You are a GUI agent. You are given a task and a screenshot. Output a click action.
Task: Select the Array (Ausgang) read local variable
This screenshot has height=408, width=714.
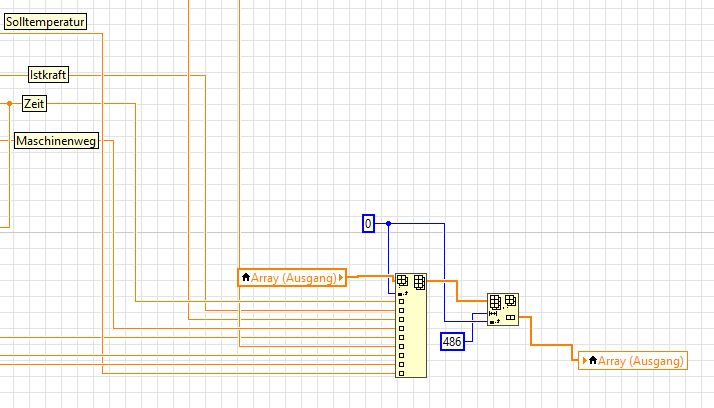[292, 277]
